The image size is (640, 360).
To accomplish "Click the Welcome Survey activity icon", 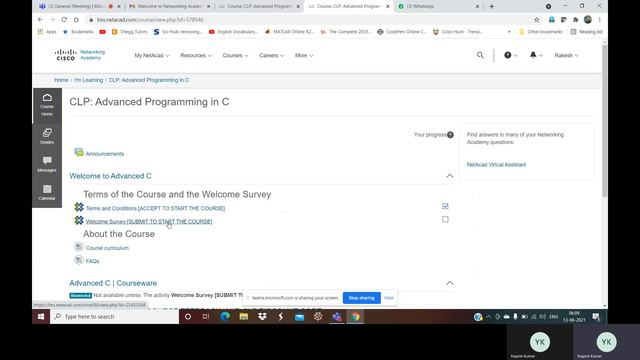I will [79, 220].
